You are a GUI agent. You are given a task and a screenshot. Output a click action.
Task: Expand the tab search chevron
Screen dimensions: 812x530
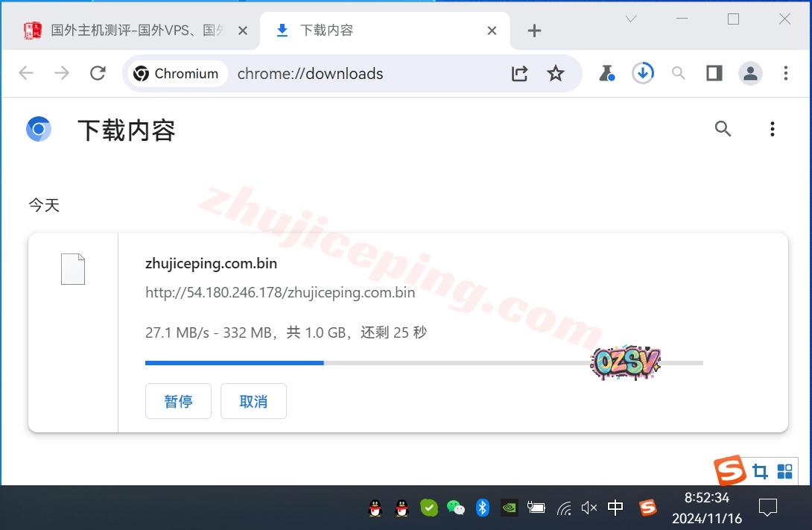click(x=631, y=19)
